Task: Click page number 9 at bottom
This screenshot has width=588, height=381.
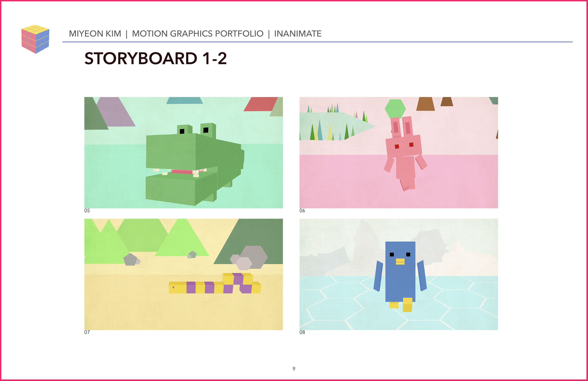Action: click(x=294, y=369)
